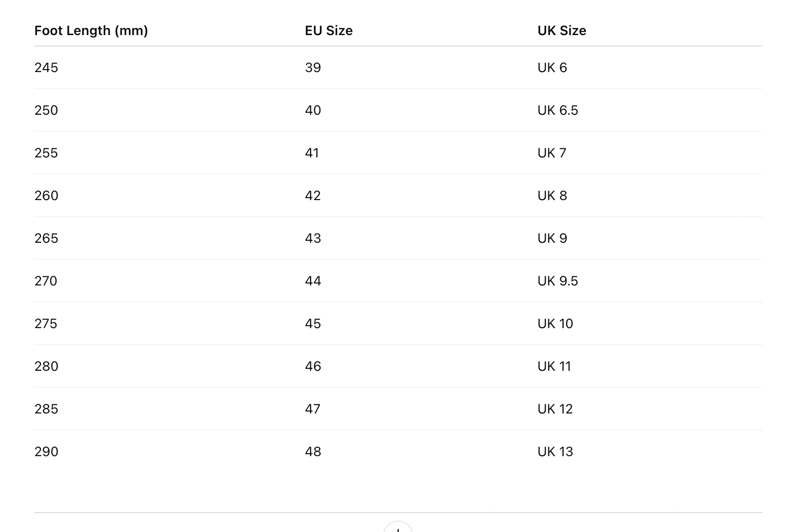Click the EU size 48 cell

[x=313, y=452]
